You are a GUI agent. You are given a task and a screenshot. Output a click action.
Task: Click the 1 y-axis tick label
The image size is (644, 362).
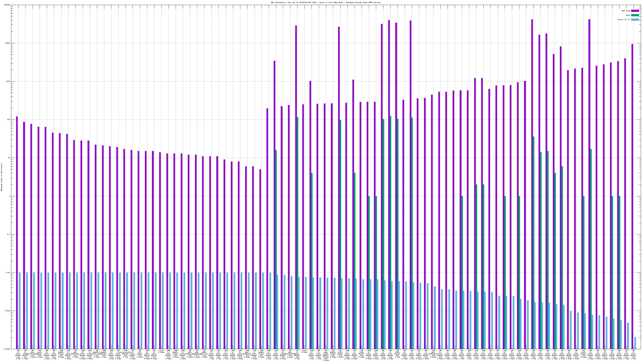click(10, 196)
